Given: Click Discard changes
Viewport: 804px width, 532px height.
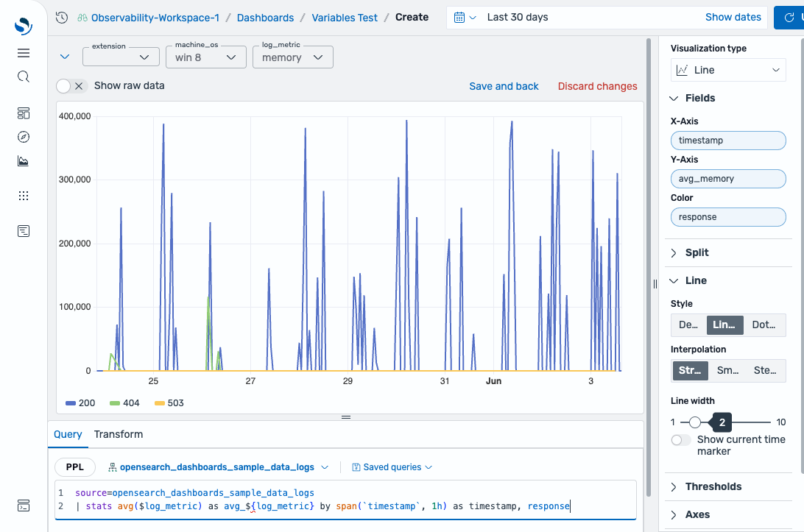Looking at the screenshot, I should pyautogui.click(x=597, y=86).
